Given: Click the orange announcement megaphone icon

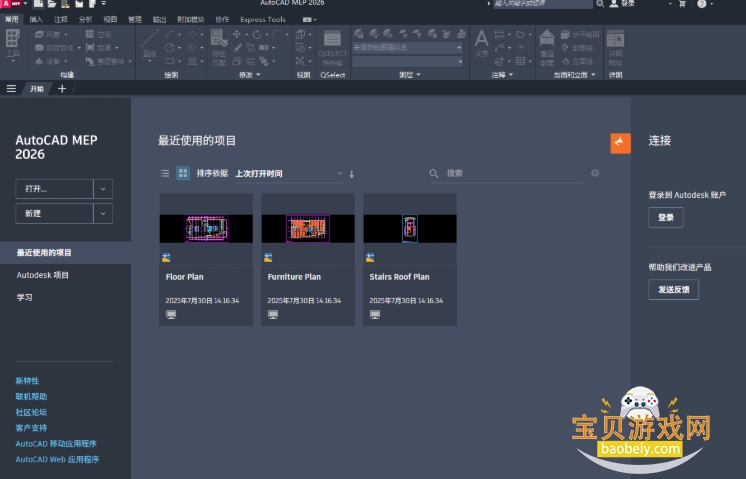Looking at the screenshot, I should (x=620, y=143).
